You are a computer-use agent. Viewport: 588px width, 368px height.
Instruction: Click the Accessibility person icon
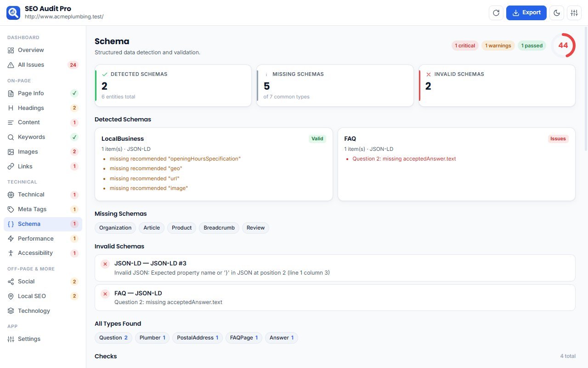click(11, 253)
